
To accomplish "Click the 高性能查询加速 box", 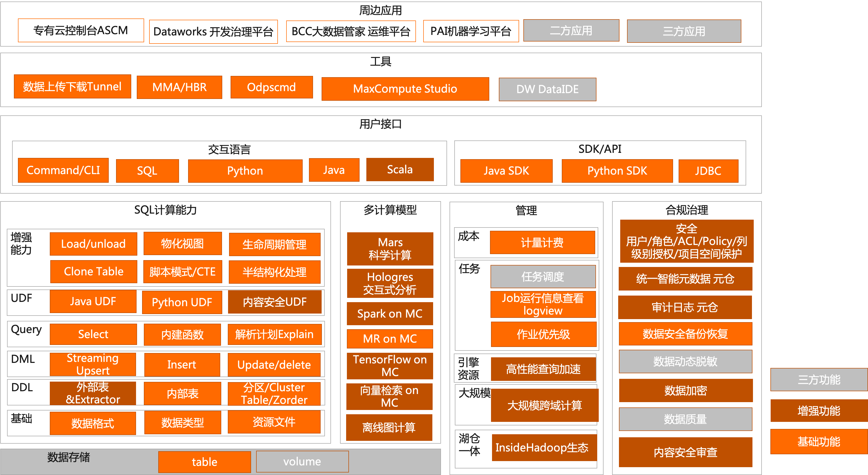I will (x=543, y=369).
